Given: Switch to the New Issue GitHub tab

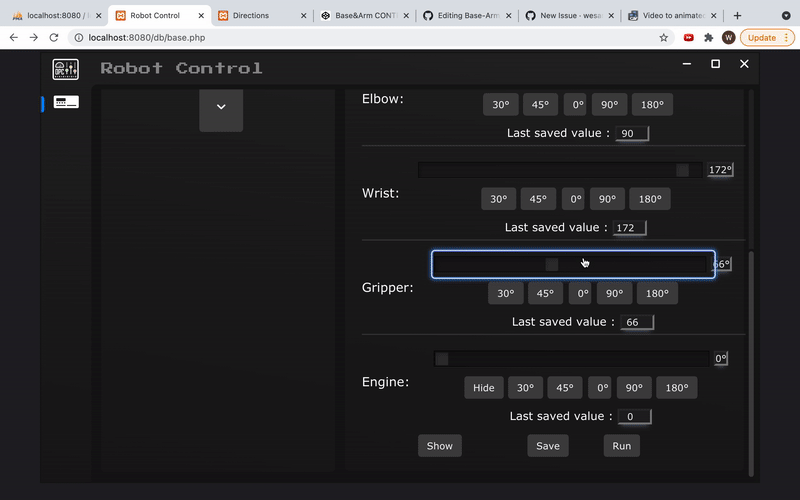Looking at the screenshot, I should 570,15.
